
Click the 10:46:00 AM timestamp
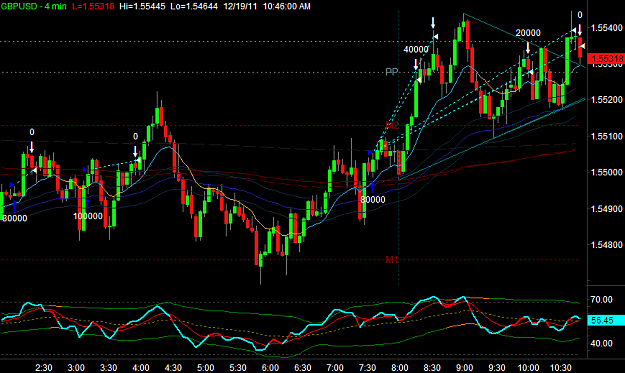tap(287, 6)
